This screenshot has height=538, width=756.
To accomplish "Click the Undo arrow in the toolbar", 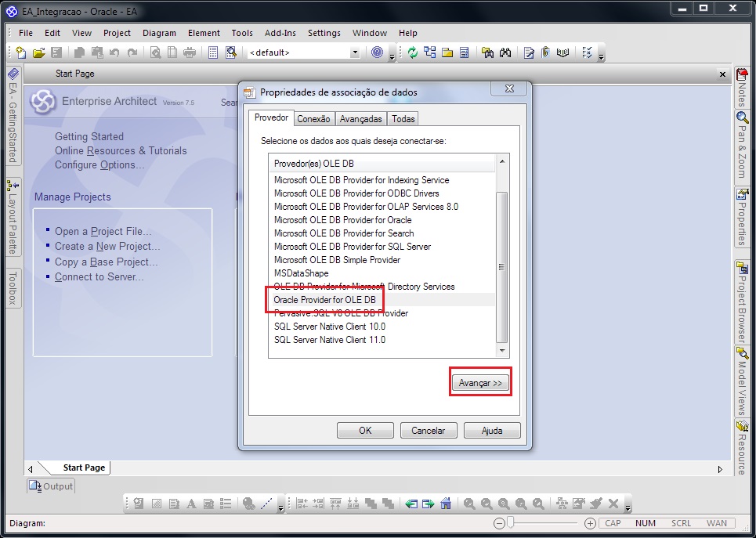I will [x=114, y=52].
